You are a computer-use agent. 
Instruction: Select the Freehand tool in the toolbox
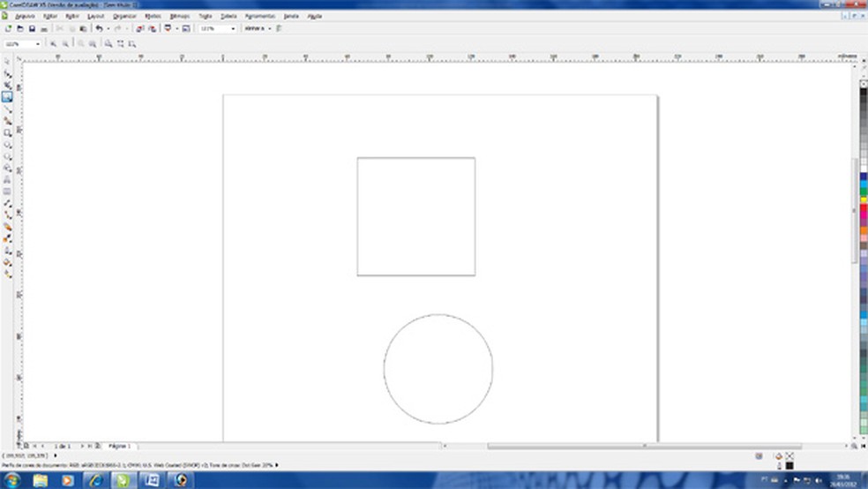tap(7, 109)
